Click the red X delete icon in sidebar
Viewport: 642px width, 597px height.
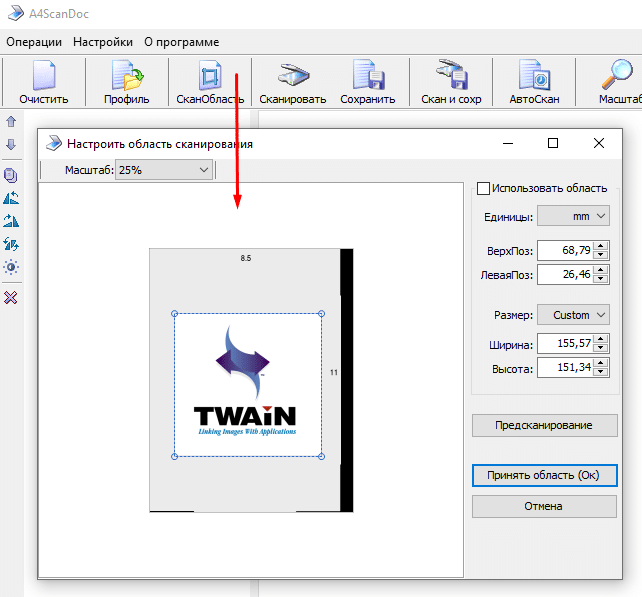11,297
